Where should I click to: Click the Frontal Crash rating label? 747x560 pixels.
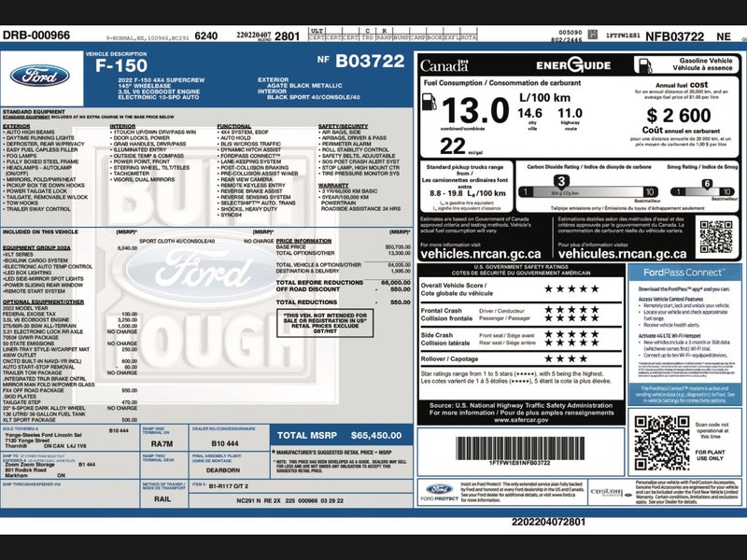[x=446, y=315]
